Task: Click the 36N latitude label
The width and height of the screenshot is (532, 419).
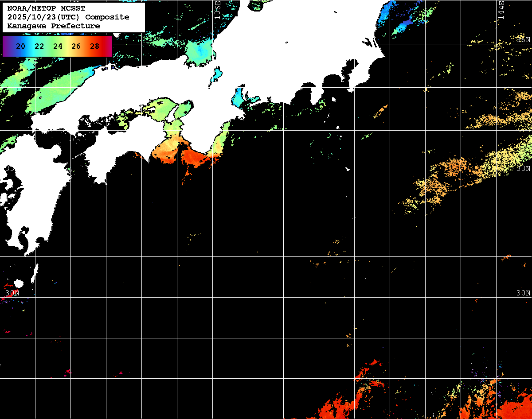Action: 523,40
